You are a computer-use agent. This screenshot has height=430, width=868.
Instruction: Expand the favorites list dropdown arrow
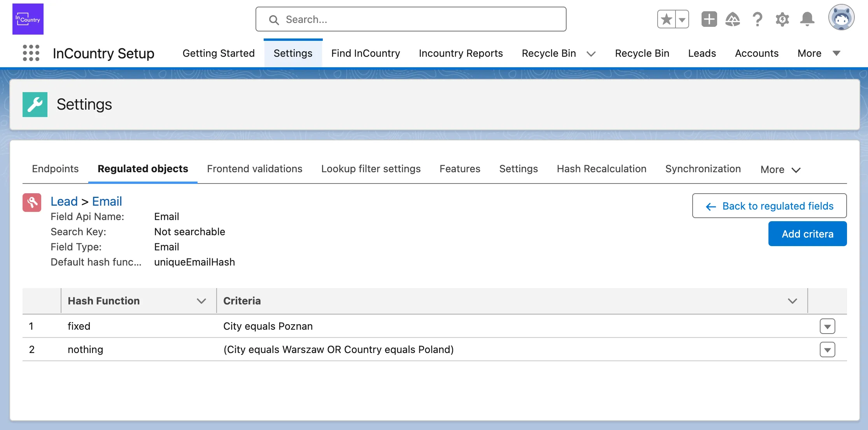pyautogui.click(x=682, y=19)
